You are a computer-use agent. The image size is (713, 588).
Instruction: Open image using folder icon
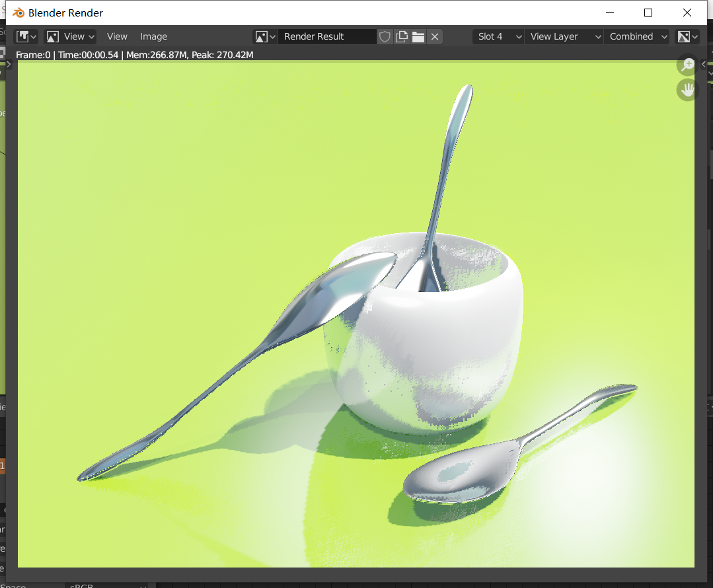[418, 37]
